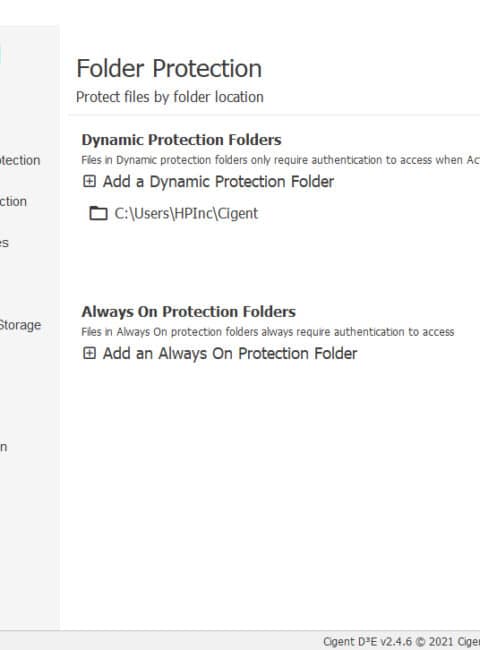Select the 'Add a Dynamic Protection Folder' text

point(218,182)
